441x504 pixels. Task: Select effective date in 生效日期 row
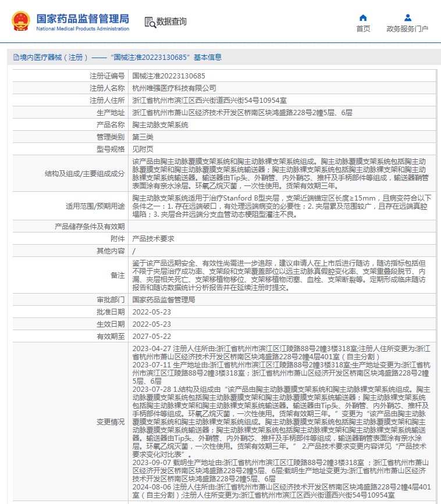coord(151,324)
